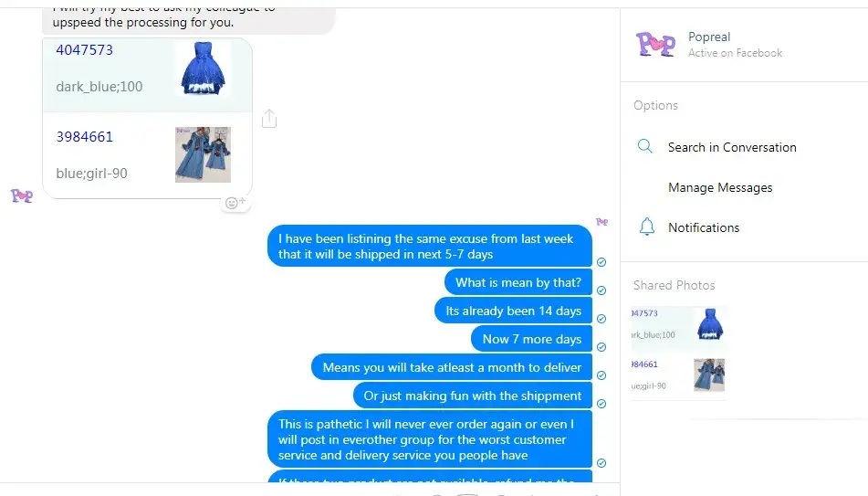Open Notifications settings option

click(x=703, y=227)
